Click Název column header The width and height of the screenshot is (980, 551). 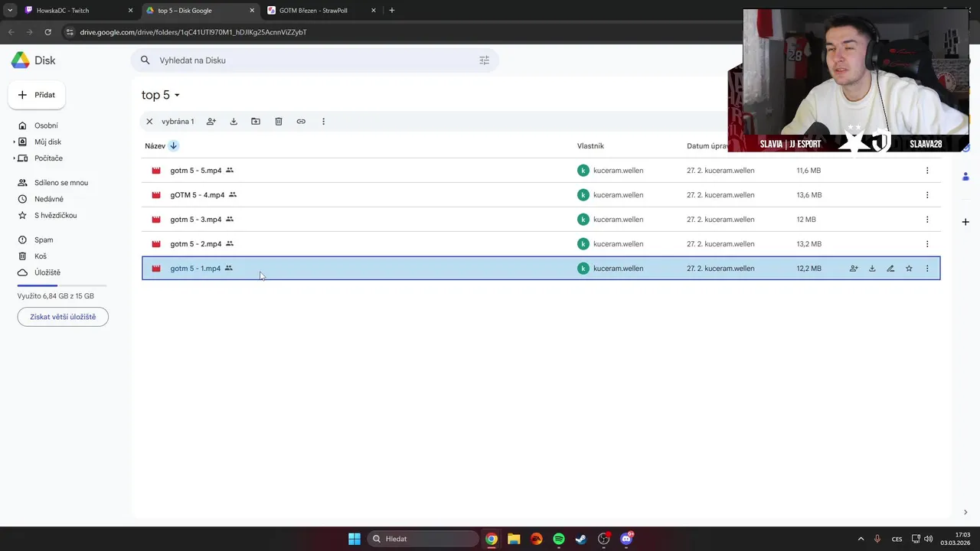[x=155, y=146]
